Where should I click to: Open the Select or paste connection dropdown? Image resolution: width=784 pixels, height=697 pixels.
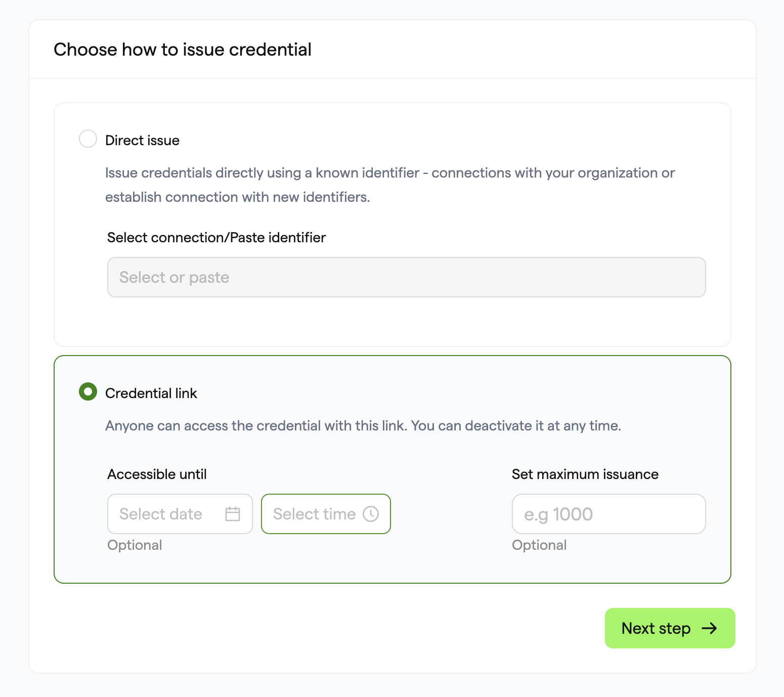point(407,277)
